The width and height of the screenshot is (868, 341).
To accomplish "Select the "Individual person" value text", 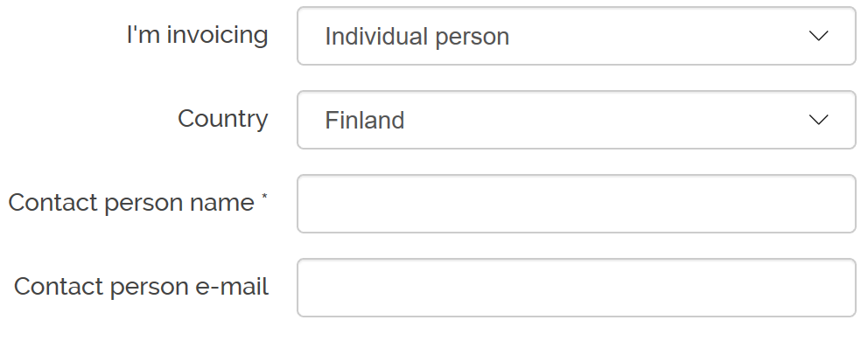I will coord(416,37).
